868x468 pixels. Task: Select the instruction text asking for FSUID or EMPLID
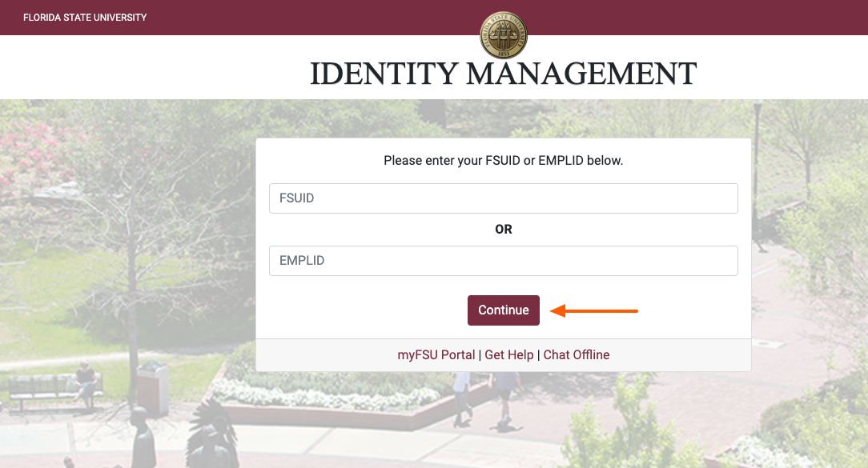tap(503, 160)
